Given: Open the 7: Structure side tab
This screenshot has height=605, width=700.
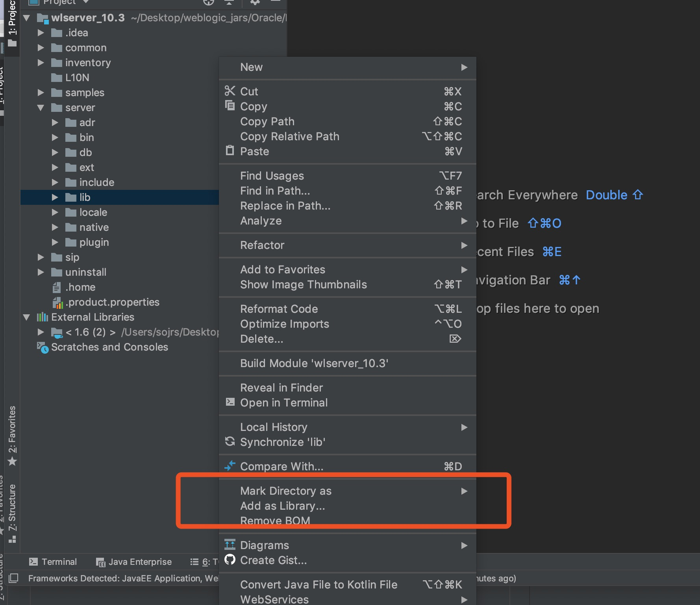Looking at the screenshot, I should point(13,514).
